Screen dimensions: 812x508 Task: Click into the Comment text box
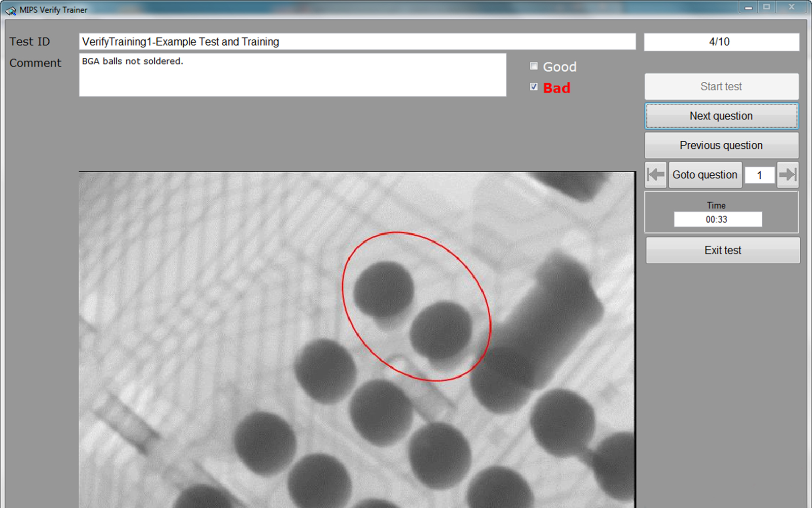coord(292,75)
